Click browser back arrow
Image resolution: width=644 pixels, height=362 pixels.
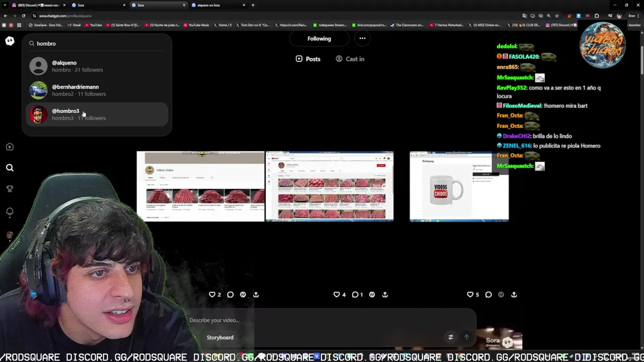point(6,16)
